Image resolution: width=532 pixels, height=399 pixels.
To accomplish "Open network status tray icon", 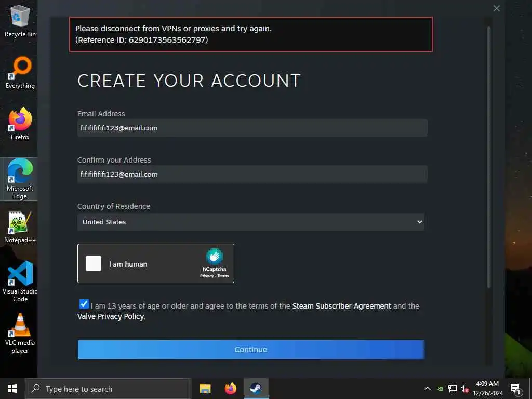I will tap(453, 389).
